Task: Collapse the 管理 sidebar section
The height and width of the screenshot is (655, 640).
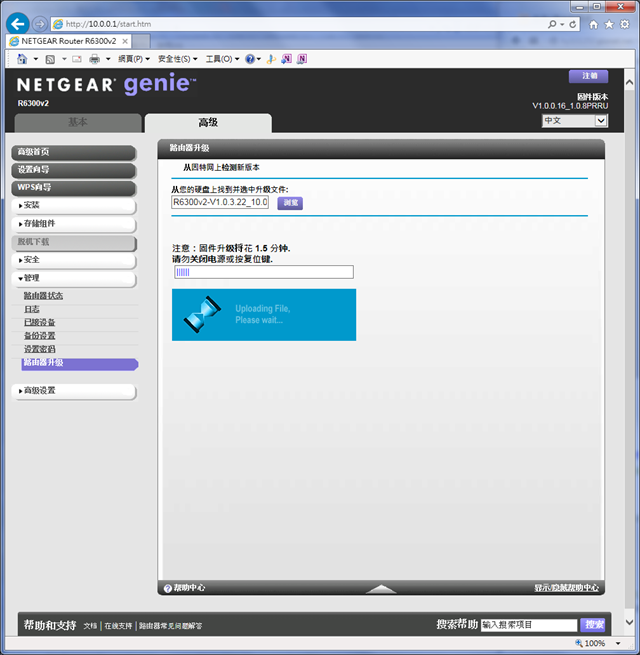Action: [x=74, y=279]
